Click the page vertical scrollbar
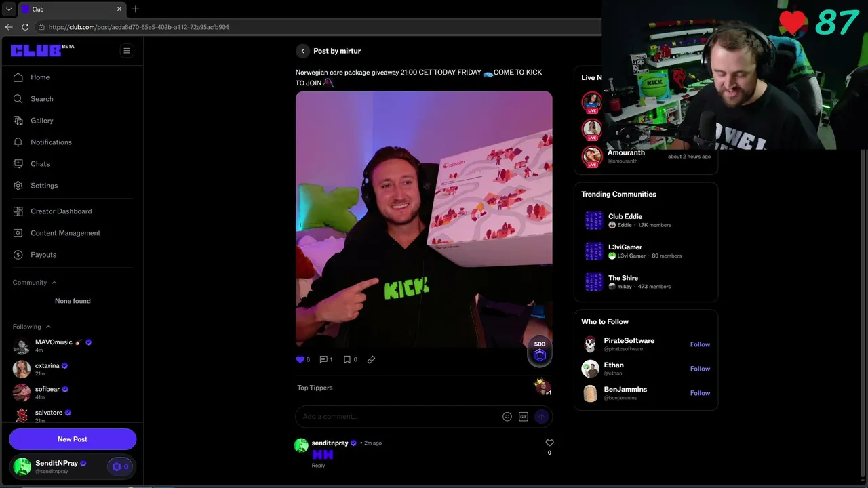Screen dimensions: 868x488 [863, 312]
